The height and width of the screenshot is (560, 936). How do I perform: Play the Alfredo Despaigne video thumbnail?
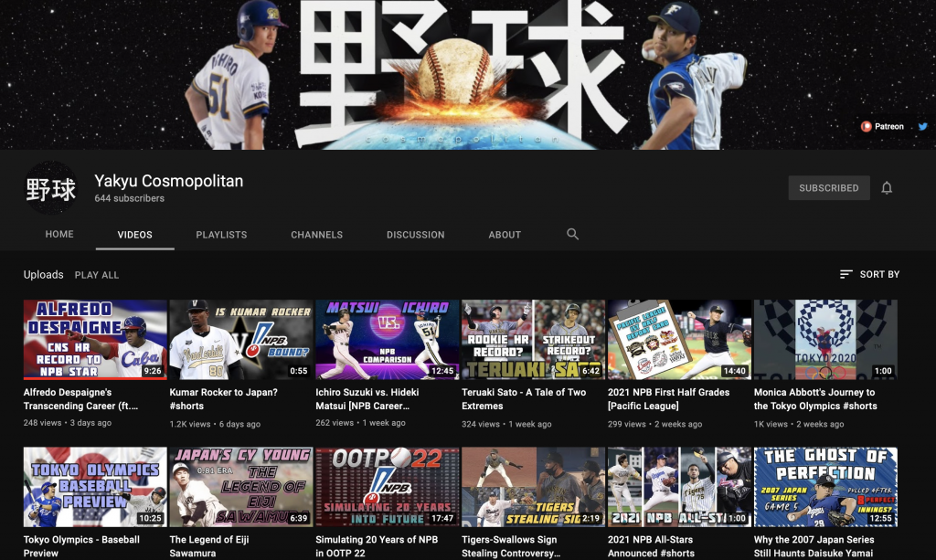[95, 339]
